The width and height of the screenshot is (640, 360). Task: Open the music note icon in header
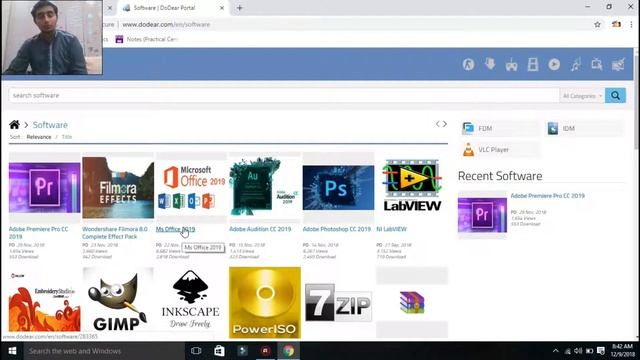[x=576, y=64]
